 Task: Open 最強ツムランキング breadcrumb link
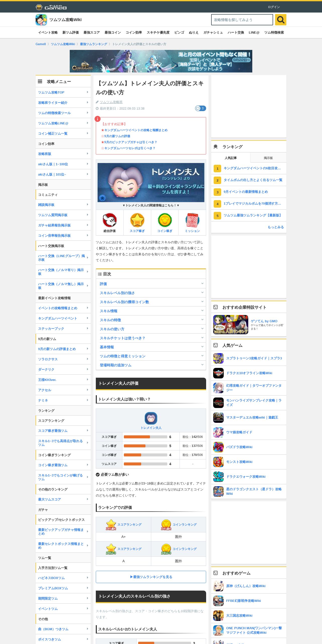[x=94, y=44]
